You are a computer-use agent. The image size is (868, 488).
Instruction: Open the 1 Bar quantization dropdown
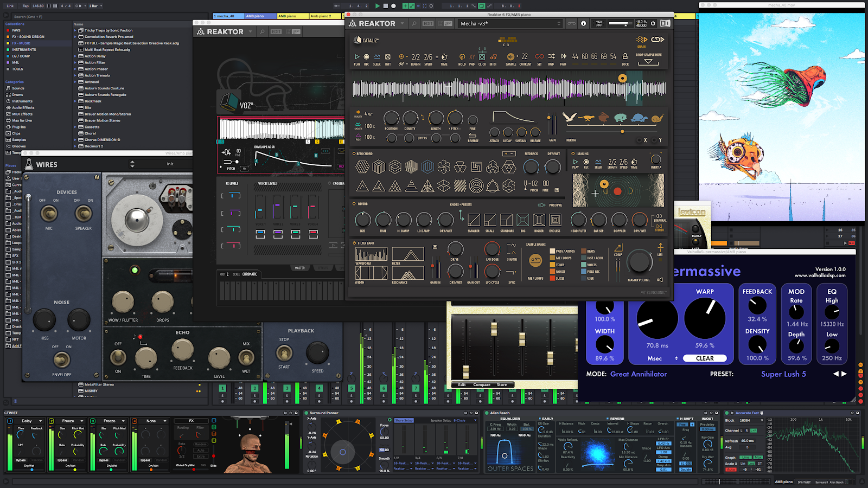click(95, 6)
